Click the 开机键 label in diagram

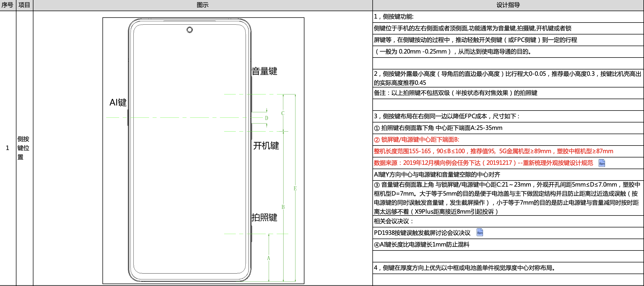[266, 146]
